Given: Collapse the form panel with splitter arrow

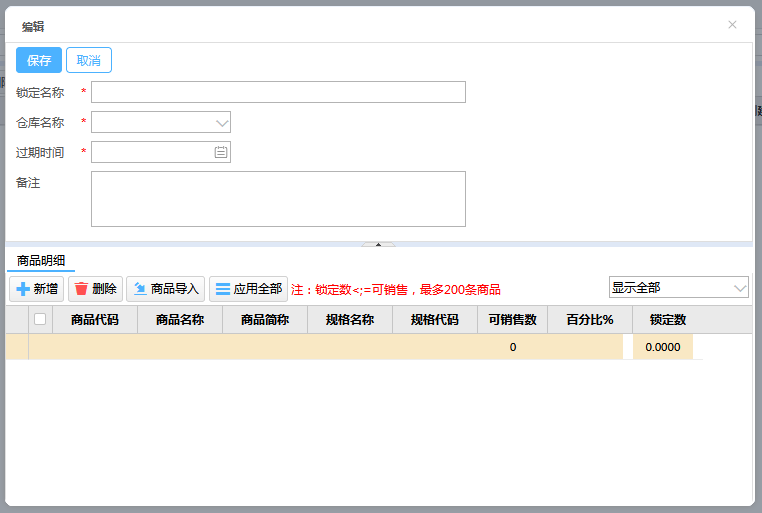Looking at the screenshot, I should click(378, 244).
